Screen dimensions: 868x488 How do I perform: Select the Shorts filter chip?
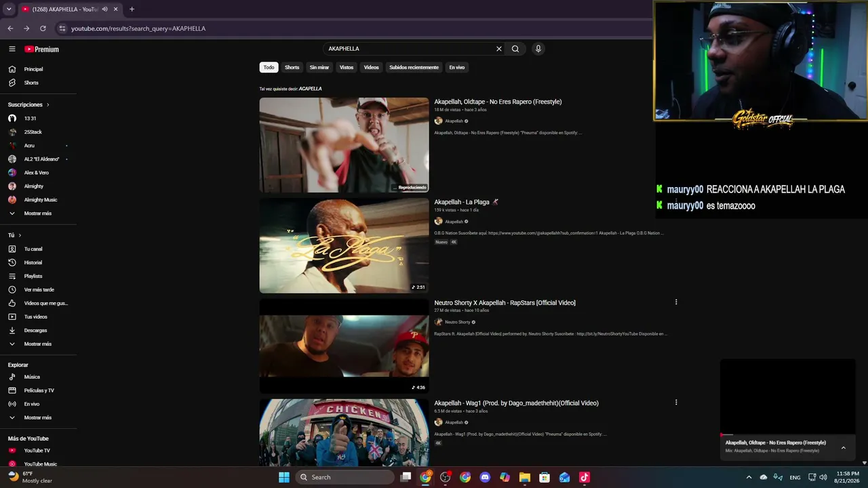[x=292, y=67]
